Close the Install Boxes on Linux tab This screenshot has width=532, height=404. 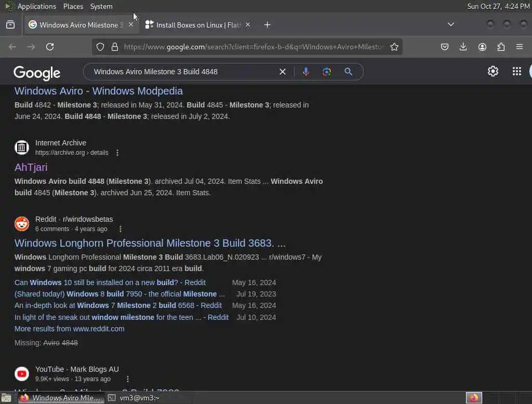pos(248,24)
